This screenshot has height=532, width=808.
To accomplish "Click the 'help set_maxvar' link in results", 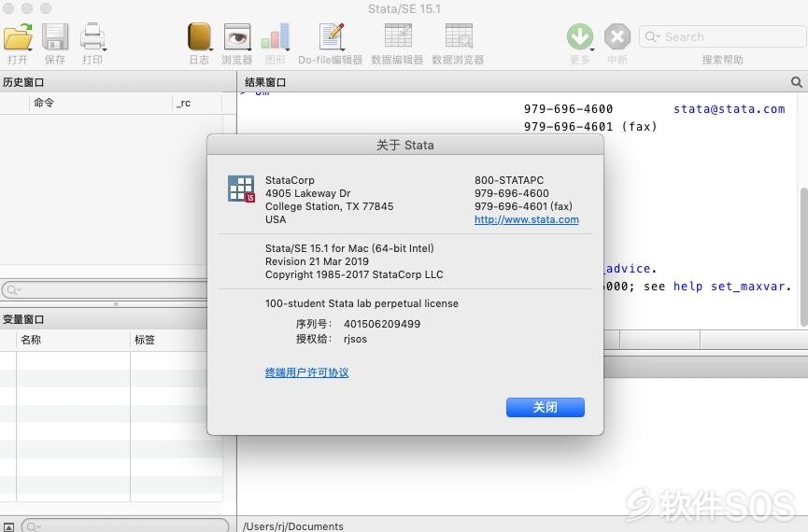I will click(x=730, y=287).
